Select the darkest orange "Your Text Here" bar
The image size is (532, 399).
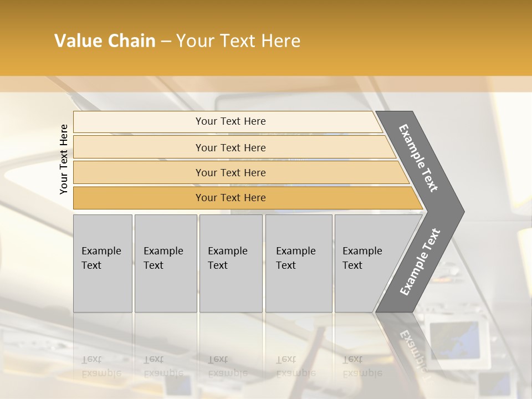tap(230, 198)
